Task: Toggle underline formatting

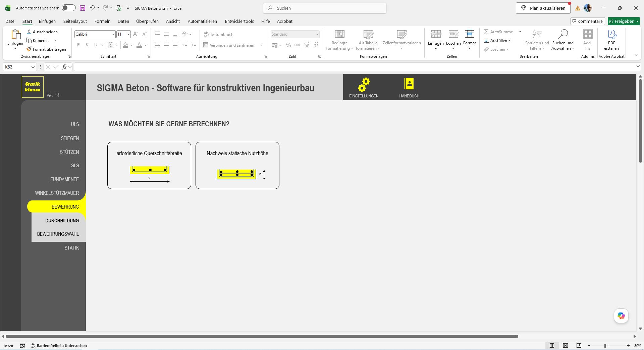Action: 96,45
